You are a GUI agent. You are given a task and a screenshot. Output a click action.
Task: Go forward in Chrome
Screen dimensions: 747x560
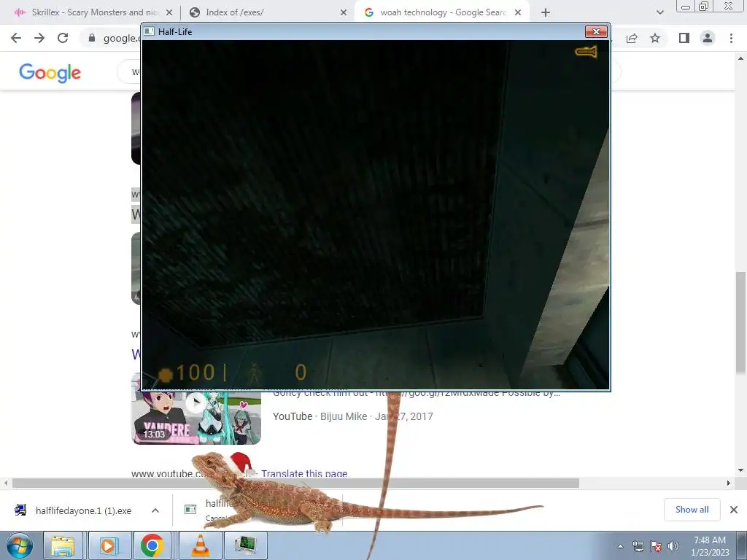(x=39, y=38)
